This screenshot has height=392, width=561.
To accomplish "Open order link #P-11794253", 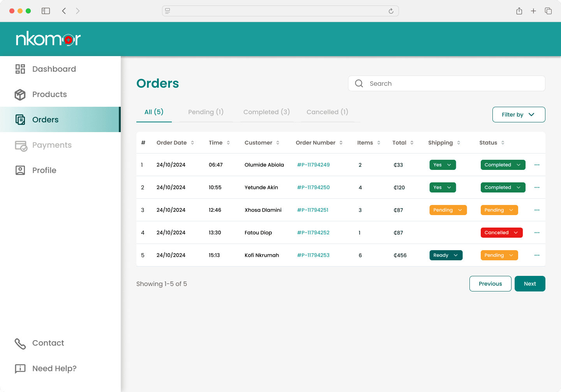I will (313, 255).
